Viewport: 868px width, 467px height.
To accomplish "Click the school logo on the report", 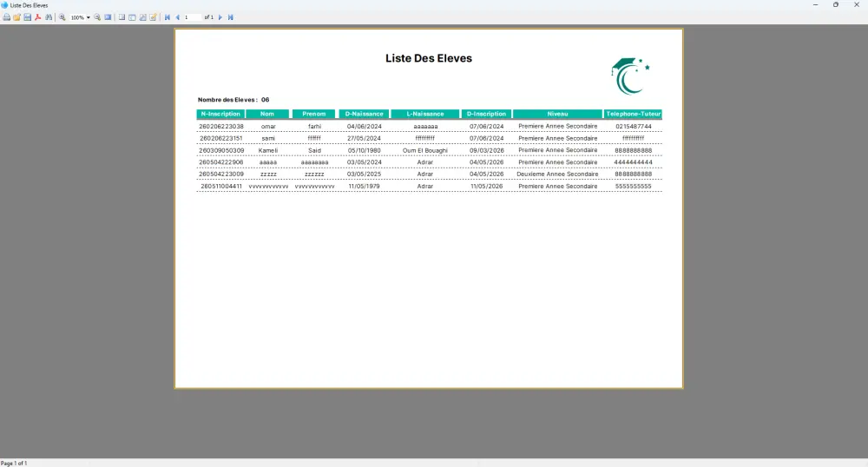I will (x=630, y=76).
